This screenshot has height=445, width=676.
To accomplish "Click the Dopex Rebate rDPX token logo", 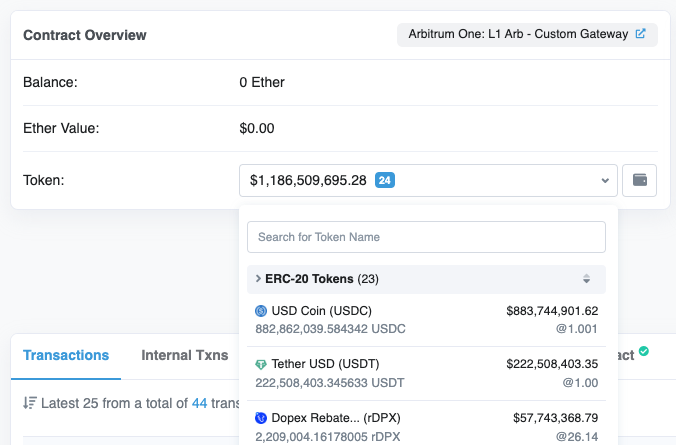I will (x=261, y=418).
